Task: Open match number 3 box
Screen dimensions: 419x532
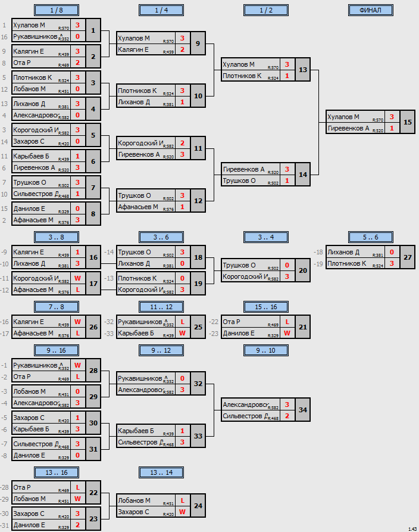Action: coord(93,83)
